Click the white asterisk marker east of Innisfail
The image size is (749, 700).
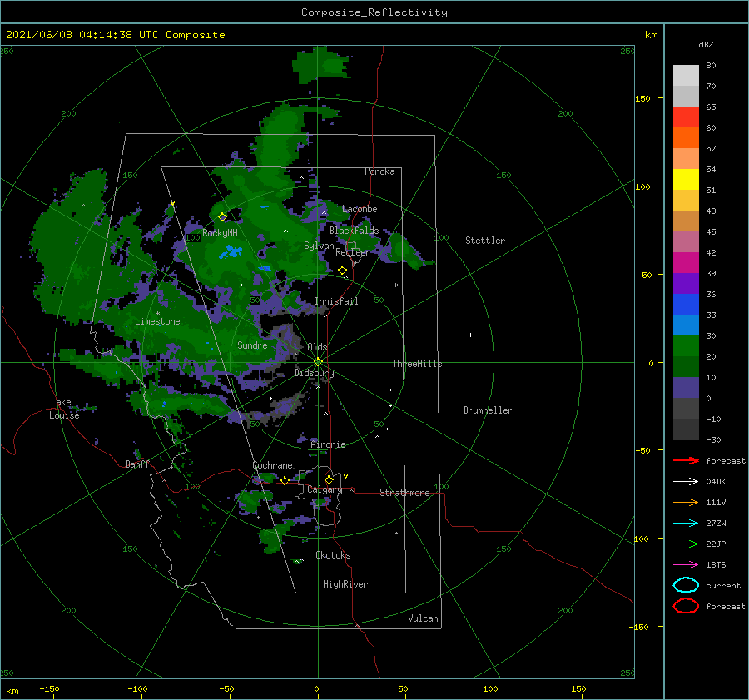[395, 285]
